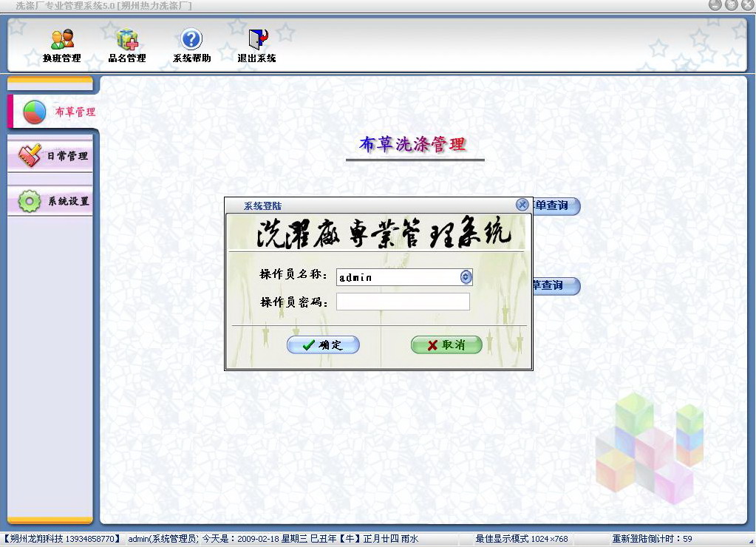Click 最佳显示模式 1024×768 status text
This screenshot has width=756, height=547.
[x=522, y=539]
